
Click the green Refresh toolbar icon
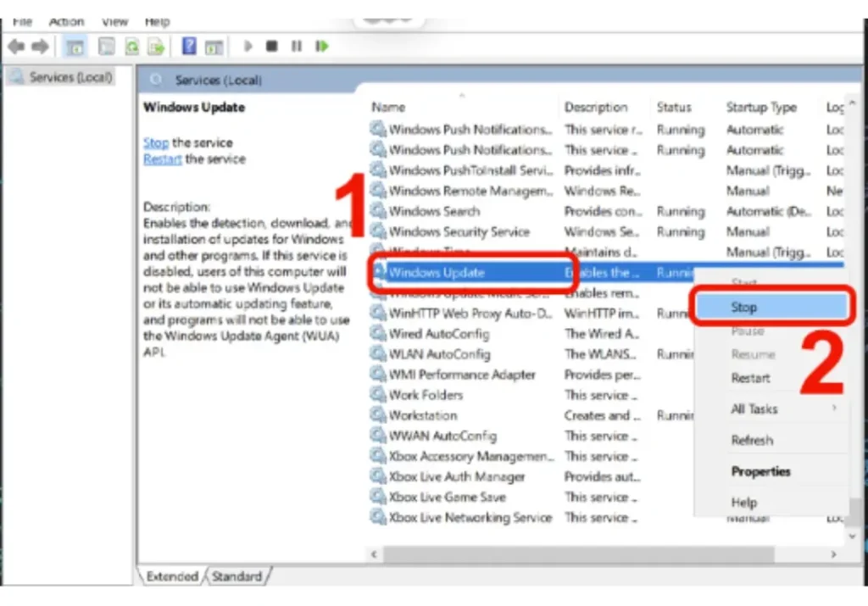click(131, 47)
